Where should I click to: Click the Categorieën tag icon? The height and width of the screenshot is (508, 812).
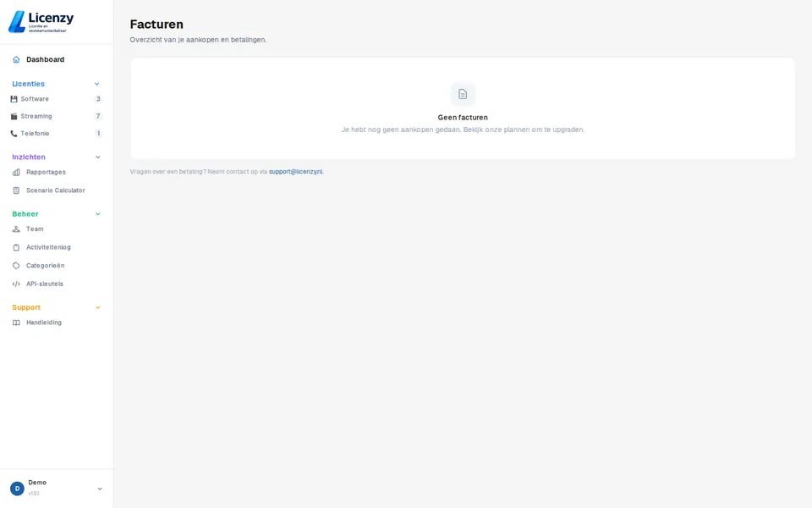pyautogui.click(x=16, y=265)
